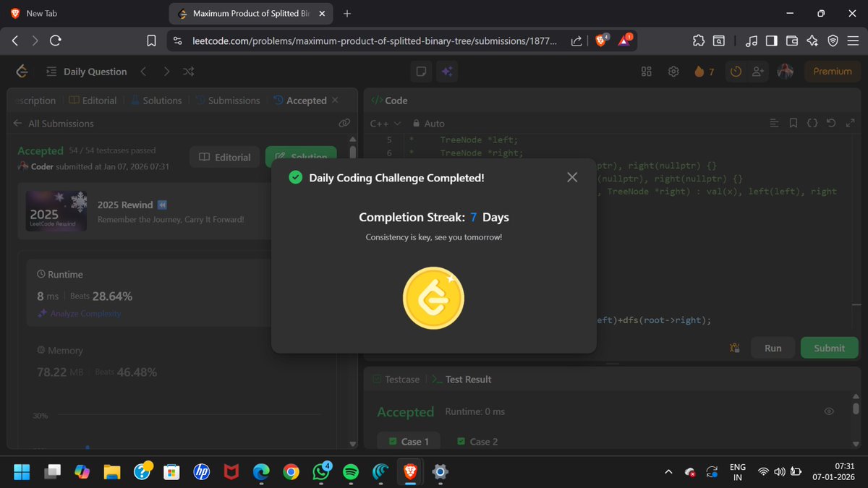This screenshot has width=868, height=488.
Task: Click the left panel scrollbar down arrow
Action: (x=353, y=443)
